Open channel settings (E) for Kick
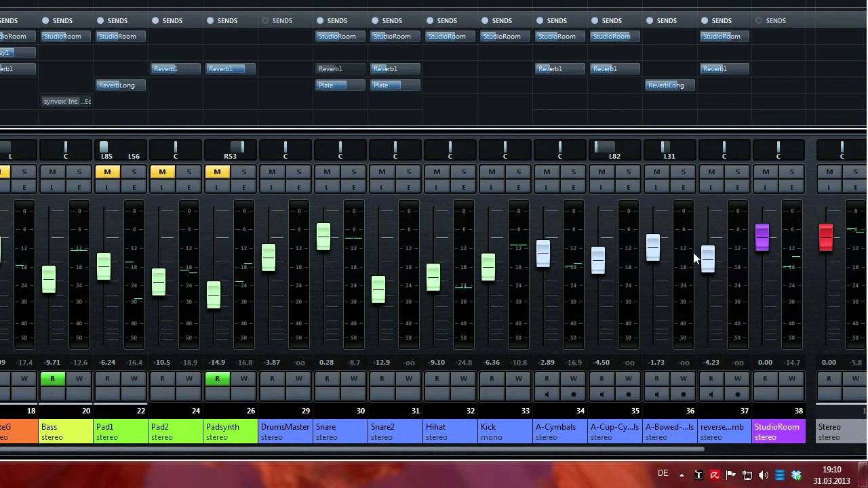Viewport: 868px width, 488px height. point(518,187)
